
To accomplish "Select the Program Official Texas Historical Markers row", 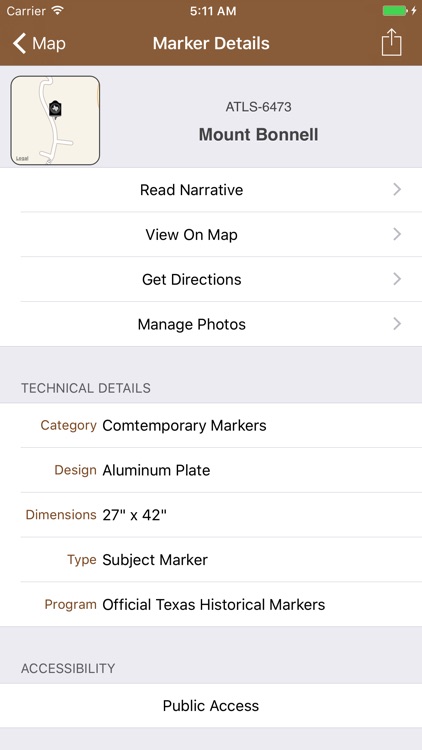I will 211,605.
